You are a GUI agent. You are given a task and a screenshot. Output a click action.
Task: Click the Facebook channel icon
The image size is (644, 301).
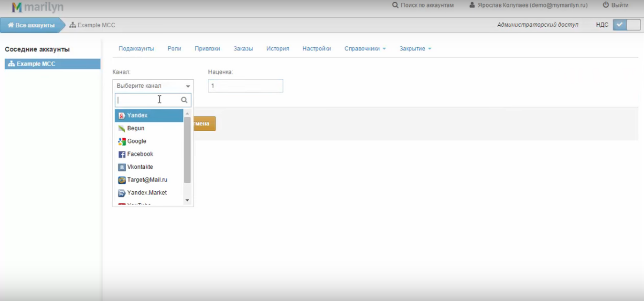(x=122, y=155)
